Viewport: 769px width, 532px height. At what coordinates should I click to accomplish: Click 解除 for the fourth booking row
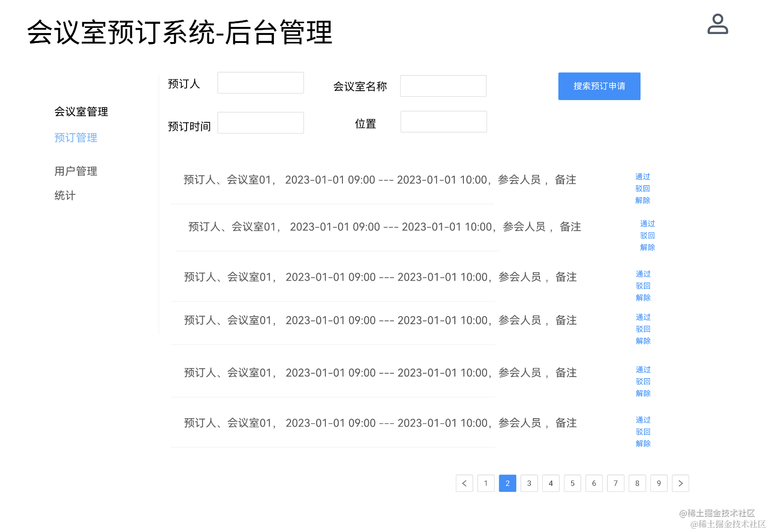[x=643, y=341]
